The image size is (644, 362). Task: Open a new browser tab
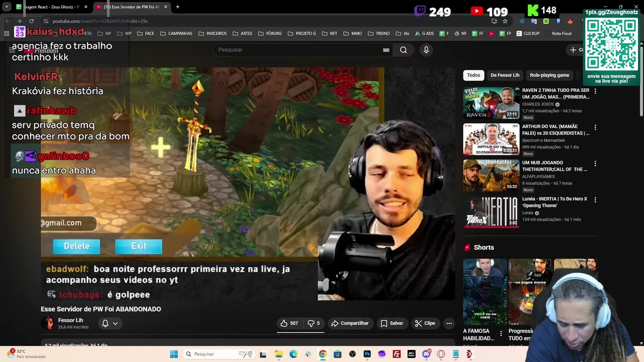click(x=178, y=7)
